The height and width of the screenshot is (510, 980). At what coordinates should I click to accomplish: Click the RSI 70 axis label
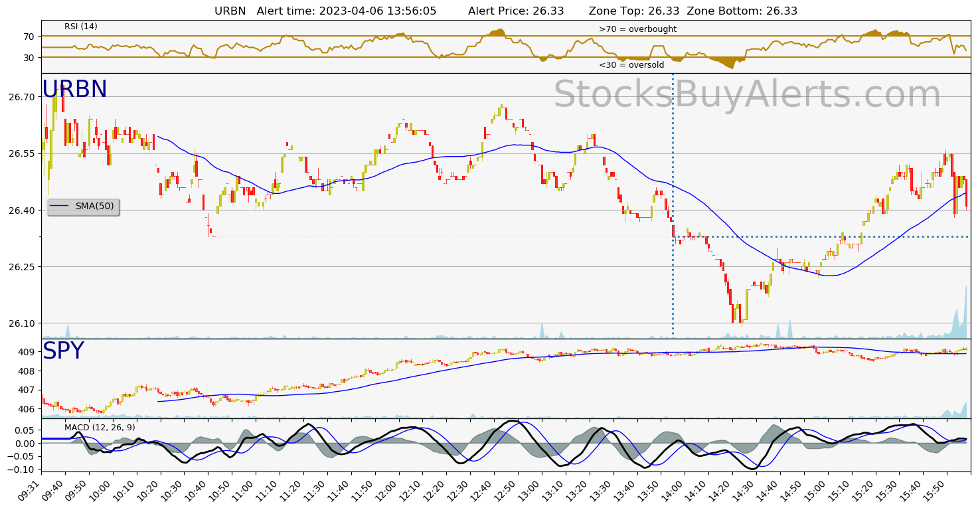(30, 37)
